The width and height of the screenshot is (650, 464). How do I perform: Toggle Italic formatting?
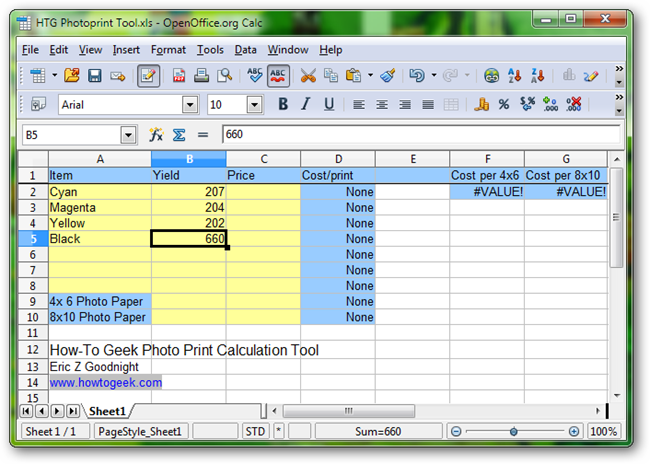click(306, 104)
